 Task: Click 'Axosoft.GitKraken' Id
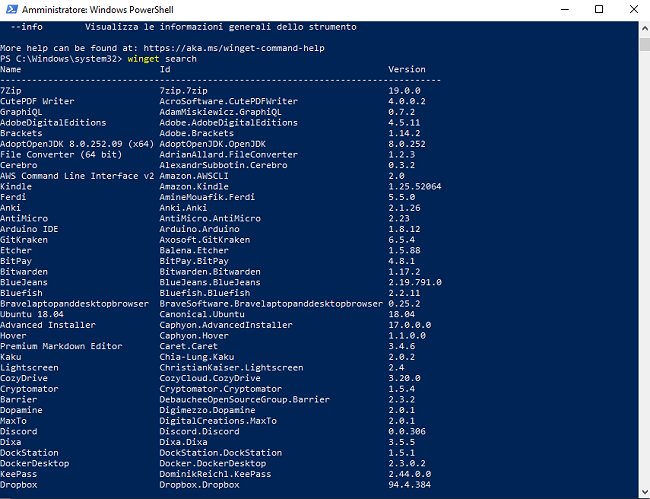[x=205, y=240]
